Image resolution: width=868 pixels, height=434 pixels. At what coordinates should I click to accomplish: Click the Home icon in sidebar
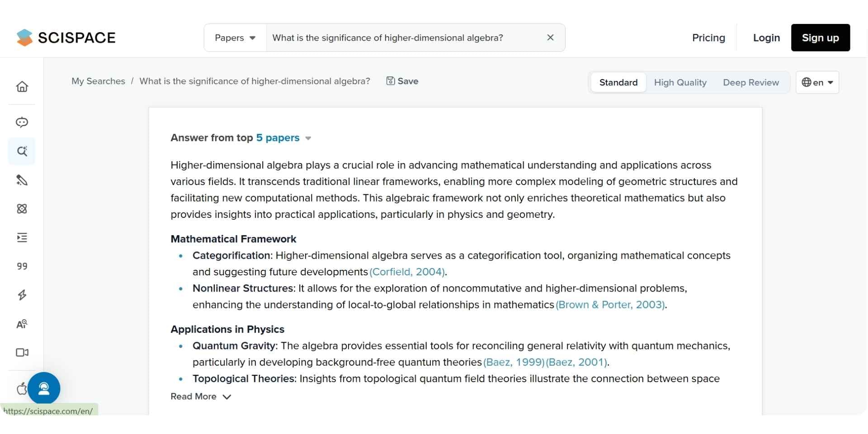22,86
